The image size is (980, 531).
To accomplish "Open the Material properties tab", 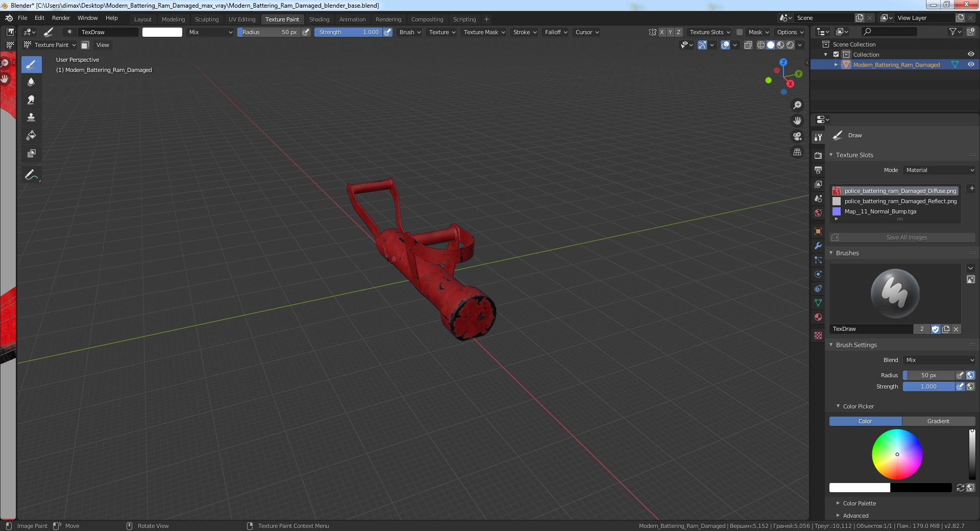I will [818, 317].
